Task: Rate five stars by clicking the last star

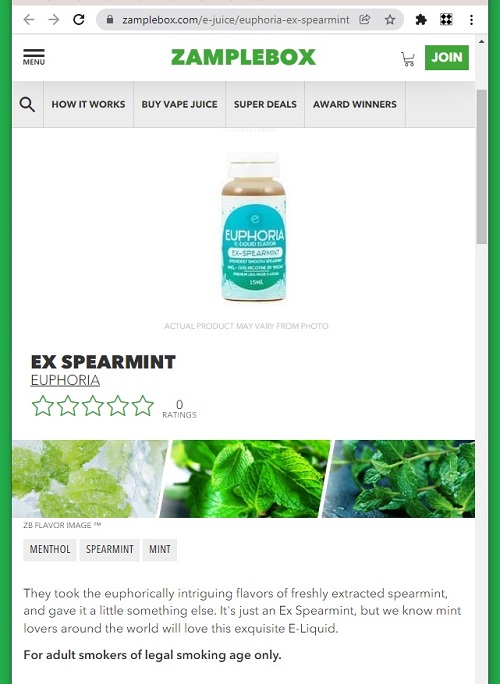Action: pyautogui.click(x=143, y=405)
